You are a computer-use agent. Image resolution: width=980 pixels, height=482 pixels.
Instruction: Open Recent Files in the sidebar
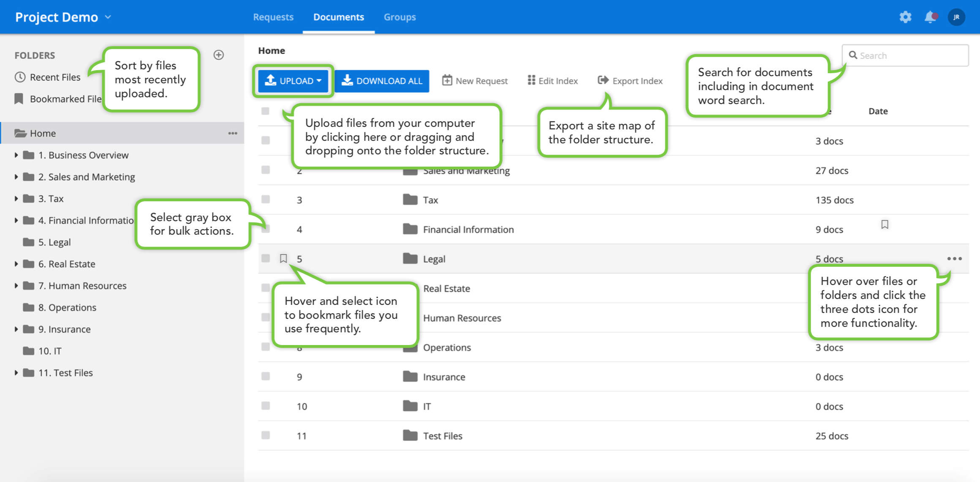point(55,77)
